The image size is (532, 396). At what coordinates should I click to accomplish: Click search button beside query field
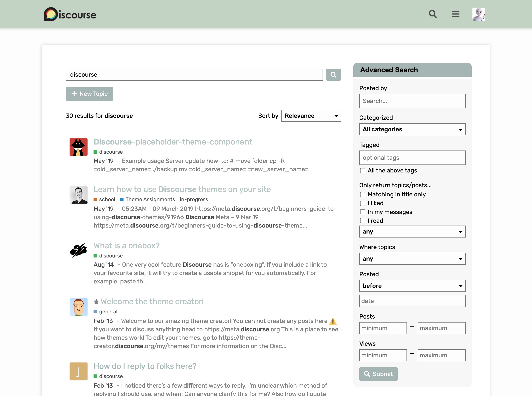333,75
